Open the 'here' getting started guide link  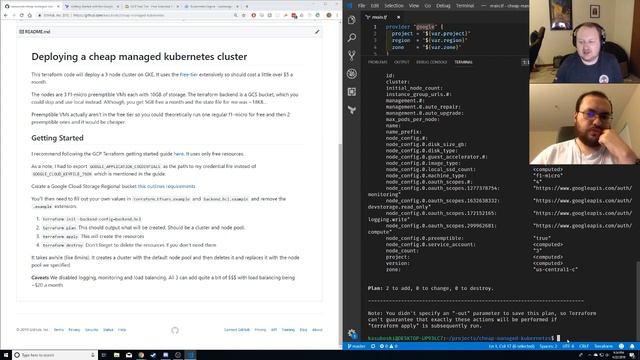coord(179,154)
